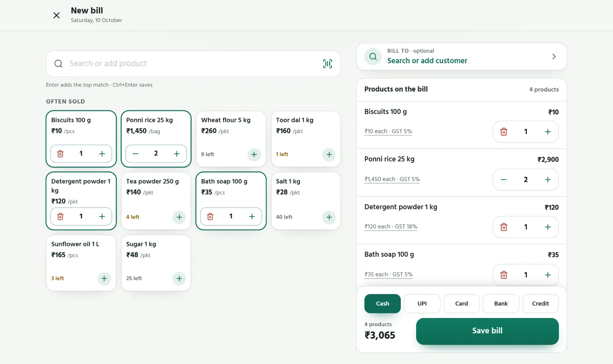613x364 pixels.
Task: Remove Bath soap via product card trash
Action: (x=210, y=216)
